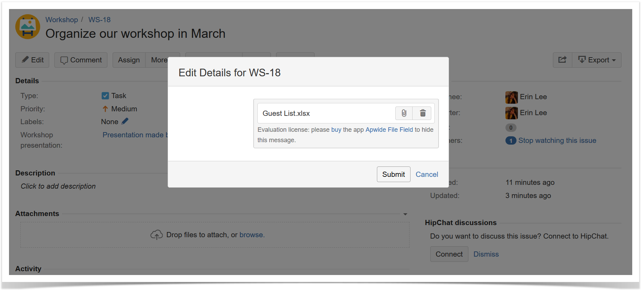Connect to HipChat

click(x=449, y=254)
